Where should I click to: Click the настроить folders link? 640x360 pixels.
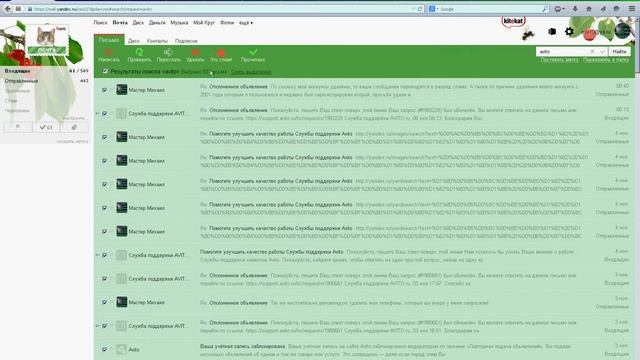pyautogui.click(x=73, y=118)
